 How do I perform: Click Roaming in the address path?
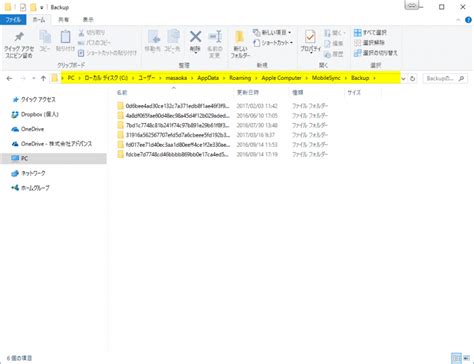click(x=240, y=78)
